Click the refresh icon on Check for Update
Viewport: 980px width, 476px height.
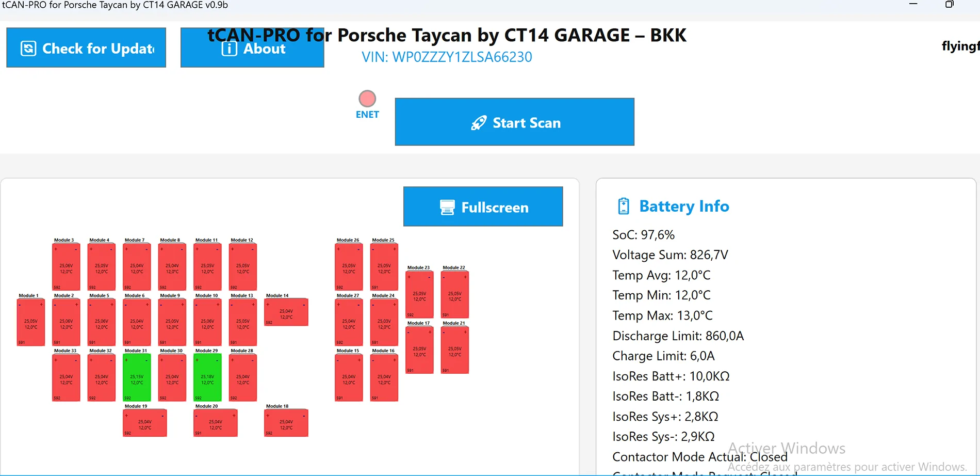tap(28, 49)
